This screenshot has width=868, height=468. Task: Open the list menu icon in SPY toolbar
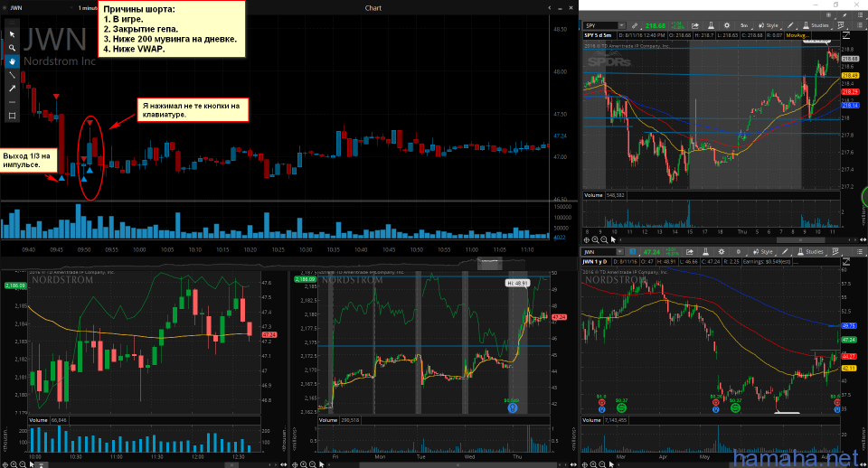pyautogui.click(x=860, y=25)
